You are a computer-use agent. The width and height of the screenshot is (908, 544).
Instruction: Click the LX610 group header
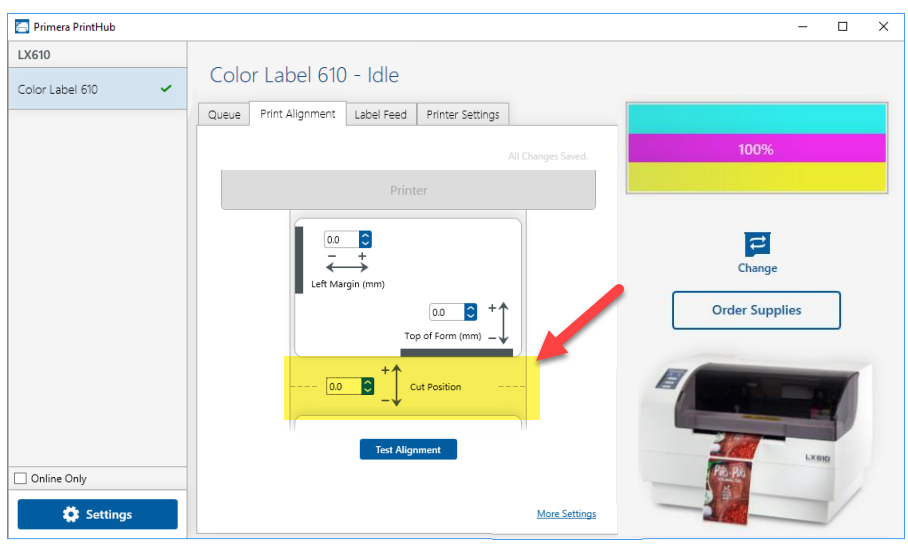[97, 54]
